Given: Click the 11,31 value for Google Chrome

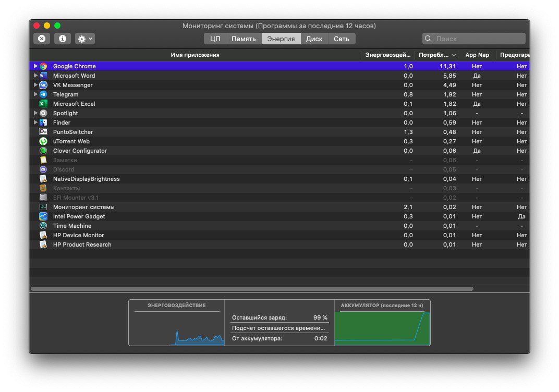Looking at the screenshot, I should (x=447, y=66).
